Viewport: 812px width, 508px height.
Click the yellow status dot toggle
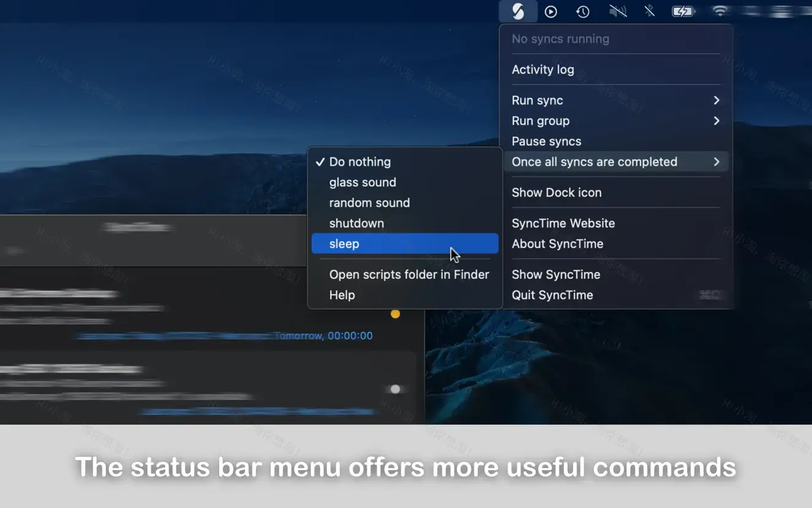pyautogui.click(x=395, y=313)
